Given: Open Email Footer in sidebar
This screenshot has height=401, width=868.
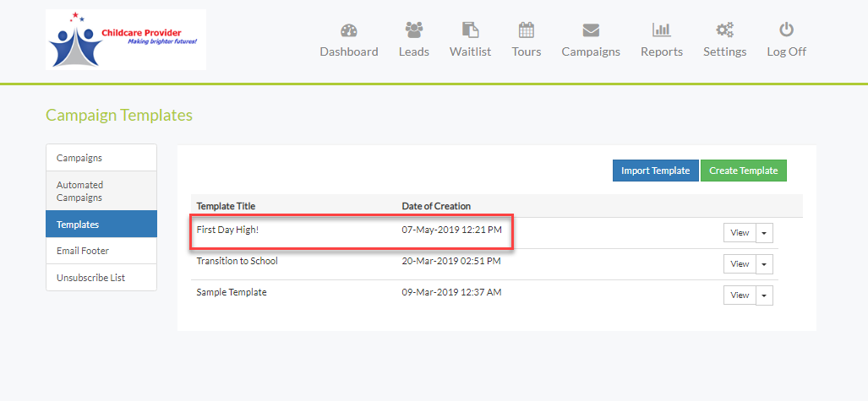Looking at the screenshot, I should [x=101, y=251].
